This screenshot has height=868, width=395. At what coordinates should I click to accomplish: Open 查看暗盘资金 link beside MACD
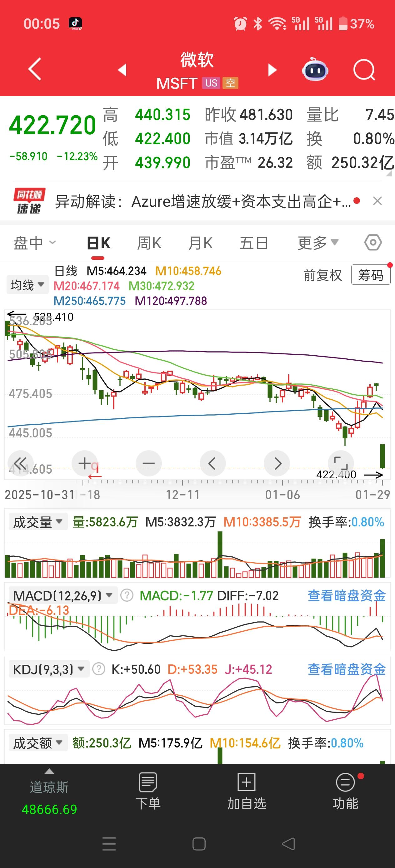[x=347, y=595]
